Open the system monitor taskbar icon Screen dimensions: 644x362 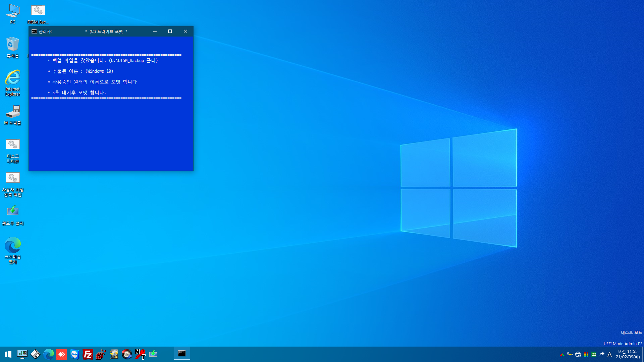[22, 354]
